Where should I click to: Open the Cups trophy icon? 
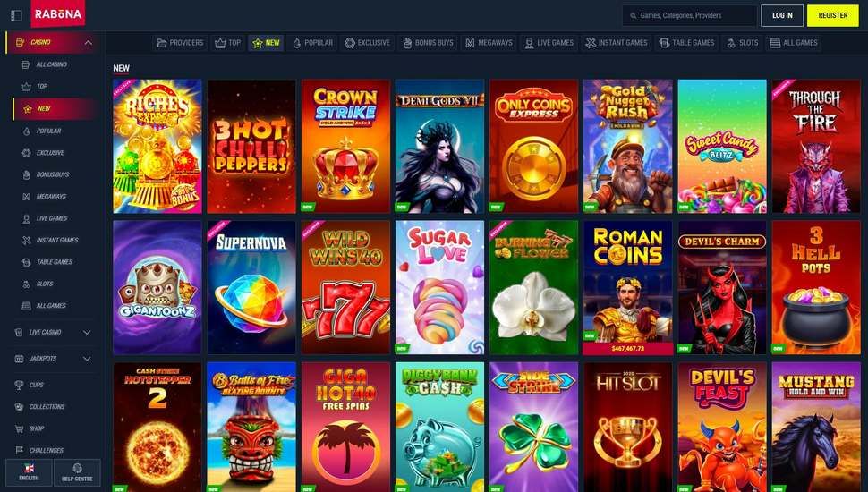20,385
